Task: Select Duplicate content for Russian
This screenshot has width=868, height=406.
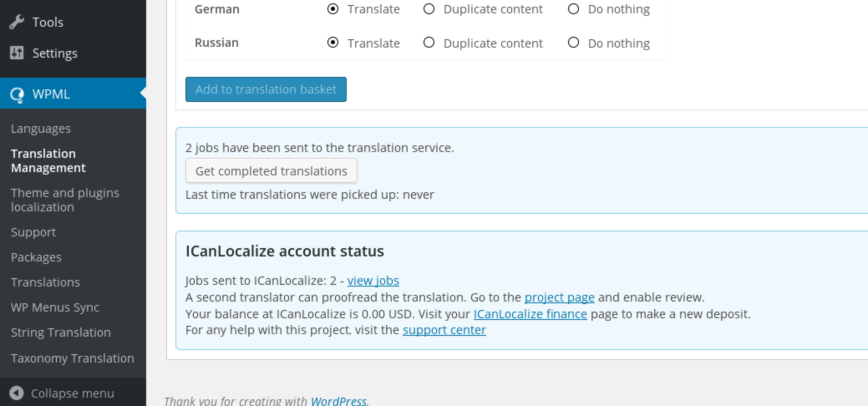Action: 429,43
